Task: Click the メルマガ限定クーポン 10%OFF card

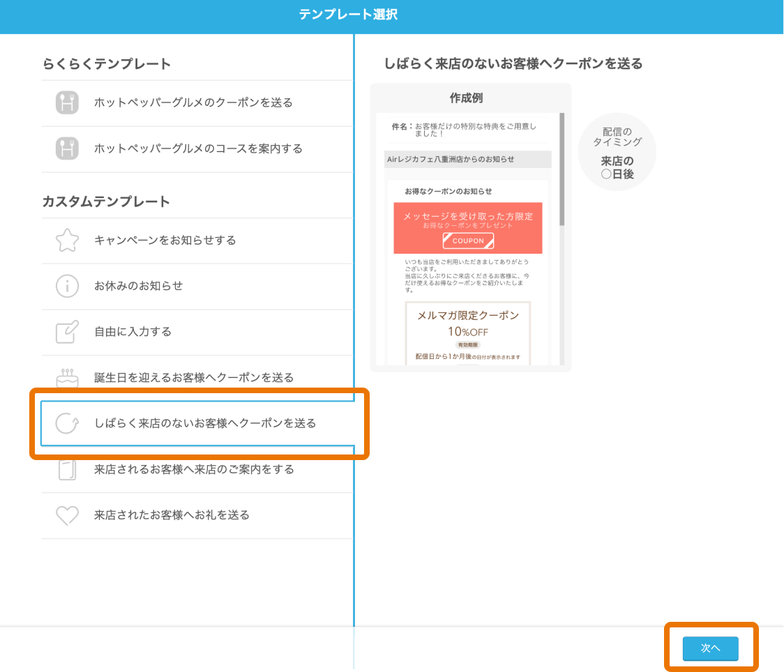Action: point(468,333)
